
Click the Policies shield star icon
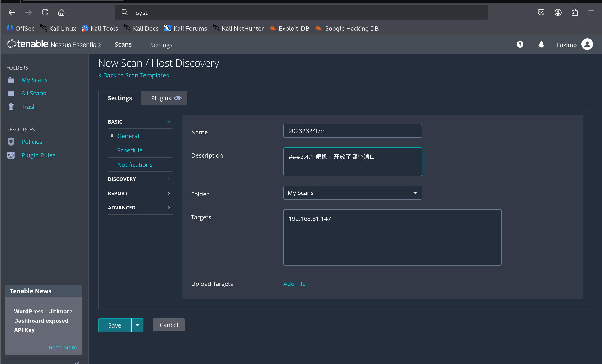pos(11,142)
